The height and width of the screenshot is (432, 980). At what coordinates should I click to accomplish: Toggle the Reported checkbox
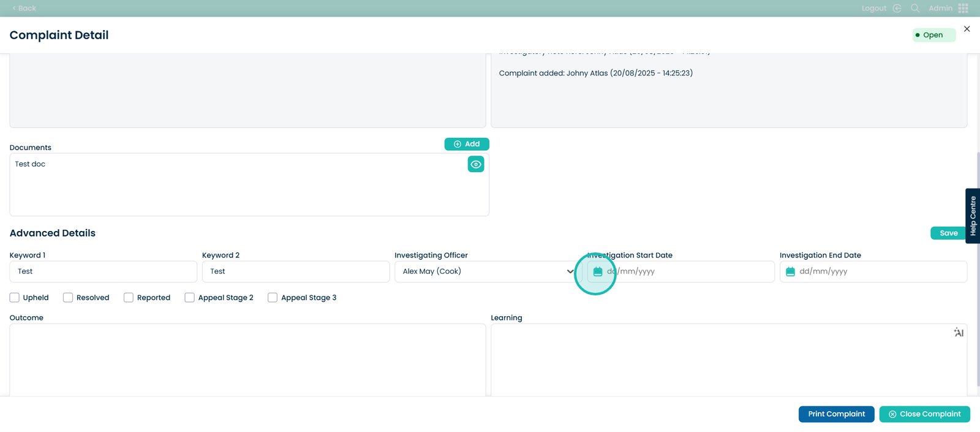point(129,298)
